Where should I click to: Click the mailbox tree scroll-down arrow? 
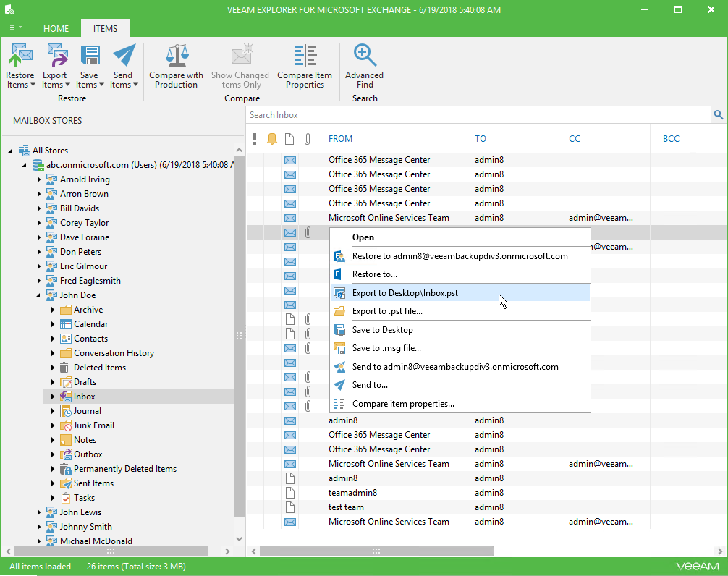(239, 539)
